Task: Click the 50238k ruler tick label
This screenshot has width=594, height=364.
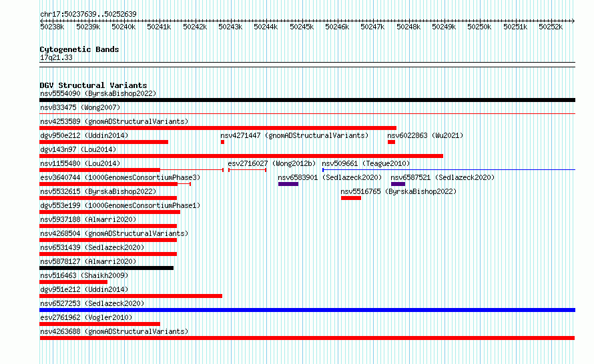Action: pyautogui.click(x=52, y=27)
